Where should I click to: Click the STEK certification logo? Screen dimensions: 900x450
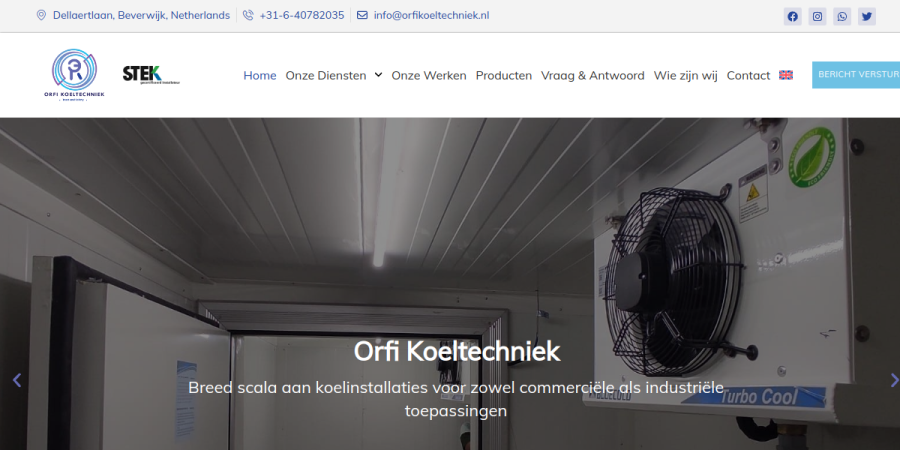click(151, 75)
